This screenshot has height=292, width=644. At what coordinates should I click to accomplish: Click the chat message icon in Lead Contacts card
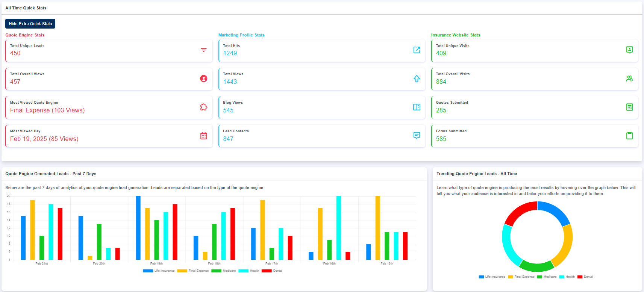417,135
